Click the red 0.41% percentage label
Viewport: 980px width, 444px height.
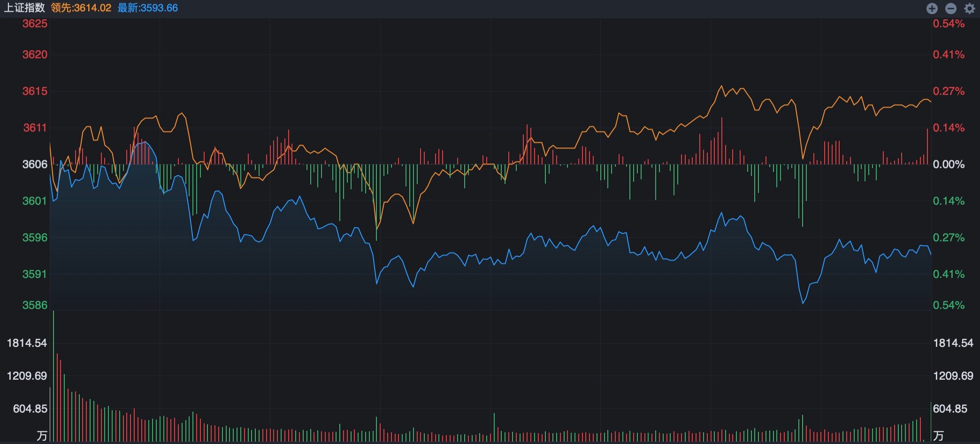[949, 54]
